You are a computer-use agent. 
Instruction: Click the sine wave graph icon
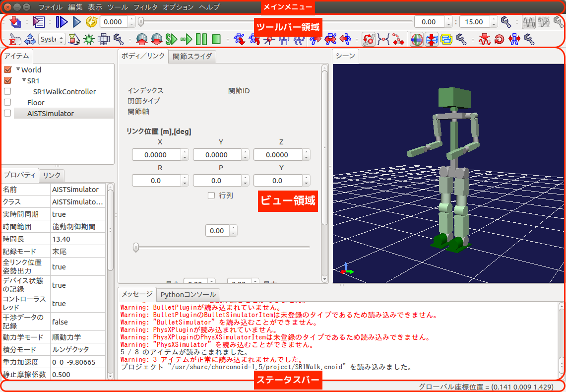pyautogui.click(x=529, y=22)
